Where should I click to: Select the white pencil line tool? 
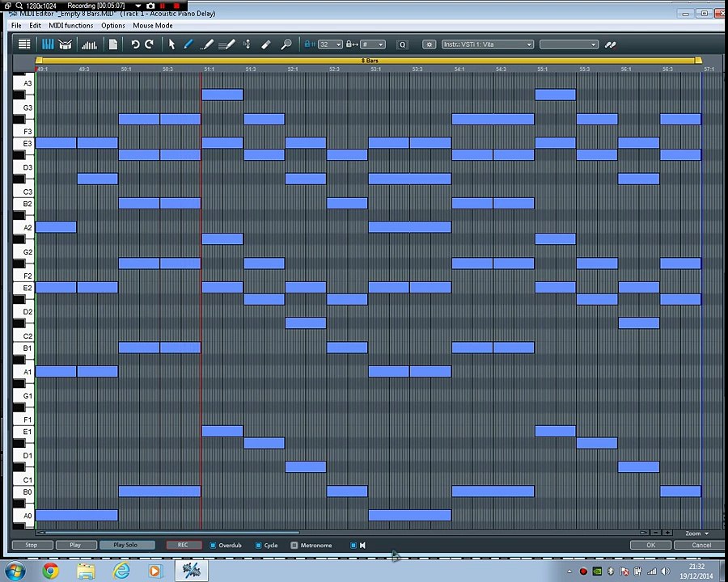point(206,44)
